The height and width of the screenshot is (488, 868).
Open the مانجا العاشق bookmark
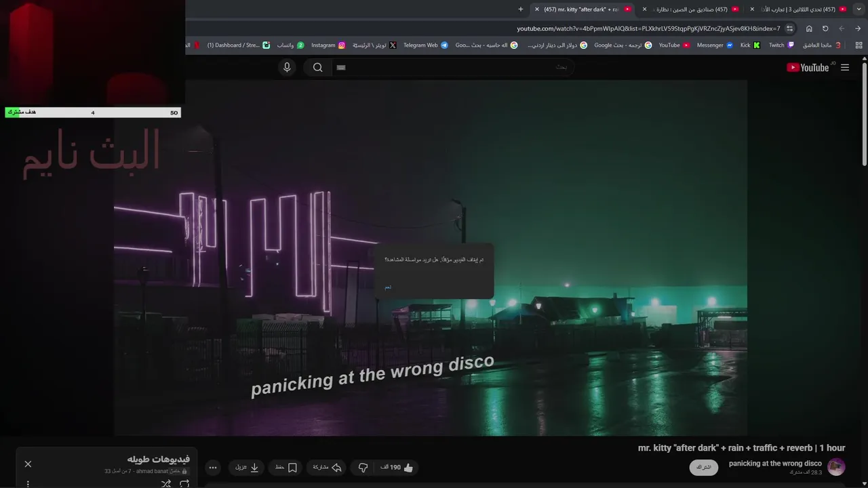(822, 45)
